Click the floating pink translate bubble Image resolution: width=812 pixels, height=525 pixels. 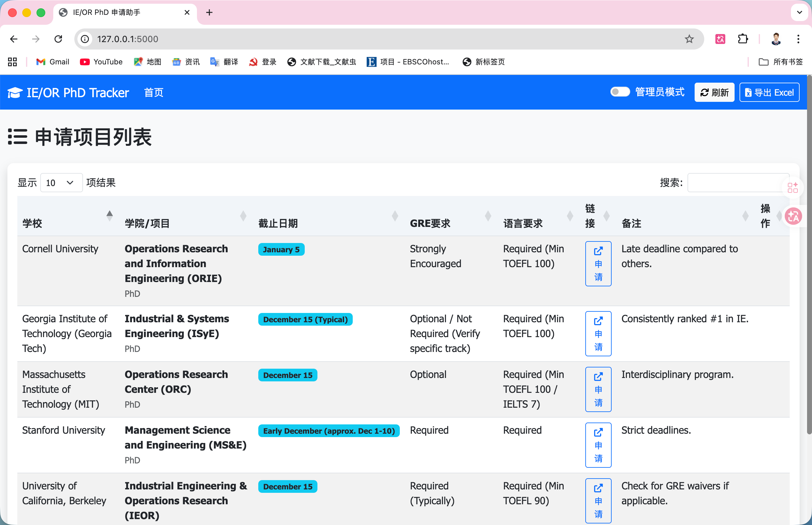coord(793,216)
